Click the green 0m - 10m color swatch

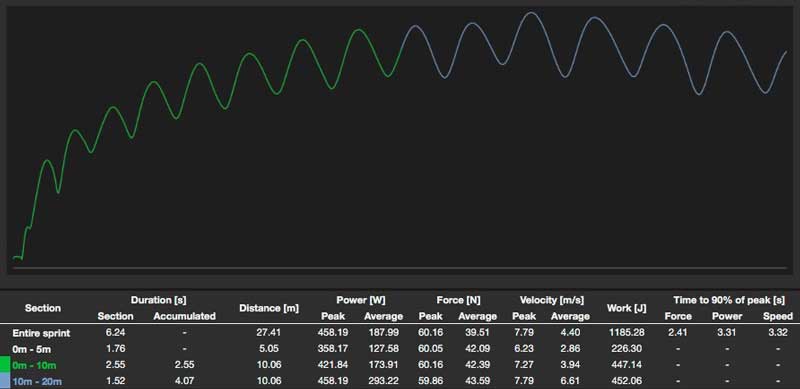(5, 365)
